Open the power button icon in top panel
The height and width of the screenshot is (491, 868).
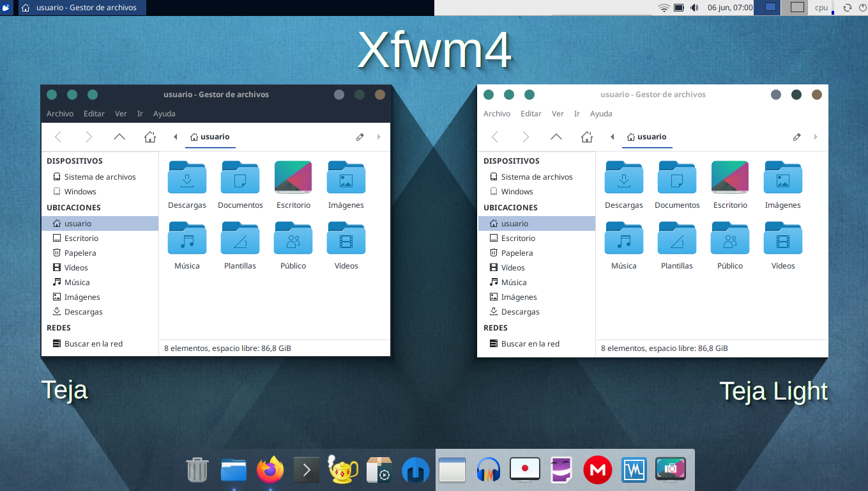(x=861, y=8)
